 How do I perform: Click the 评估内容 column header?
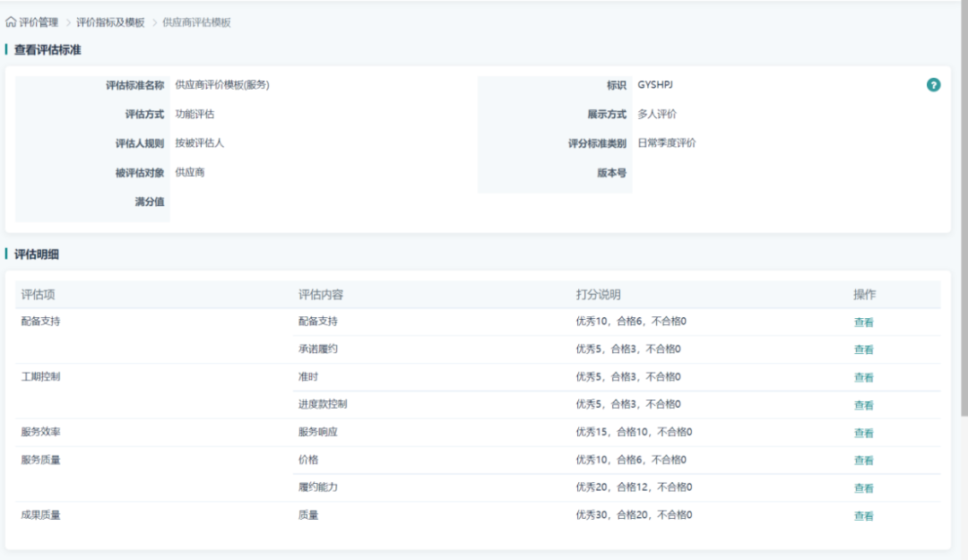[x=318, y=295]
